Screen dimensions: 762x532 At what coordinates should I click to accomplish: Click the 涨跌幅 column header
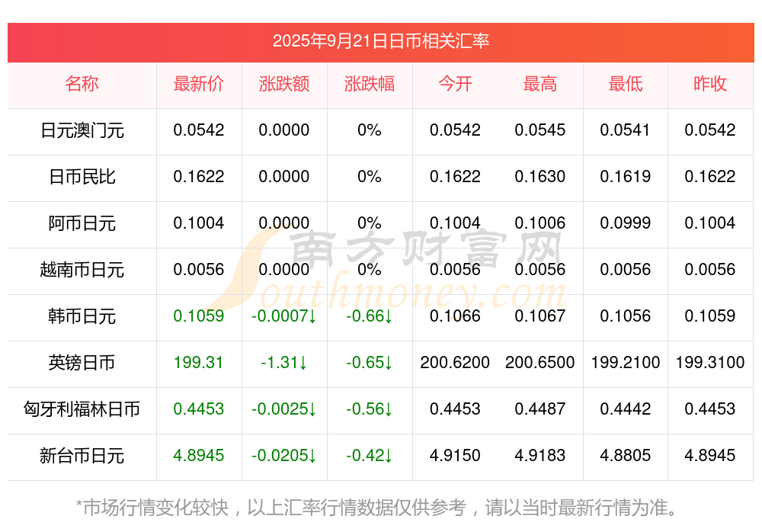[370, 84]
